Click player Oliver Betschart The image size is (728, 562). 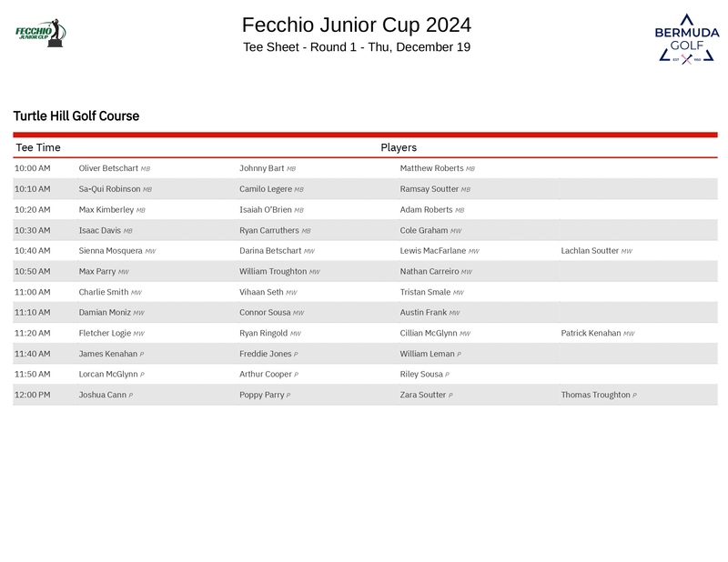[x=108, y=168]
